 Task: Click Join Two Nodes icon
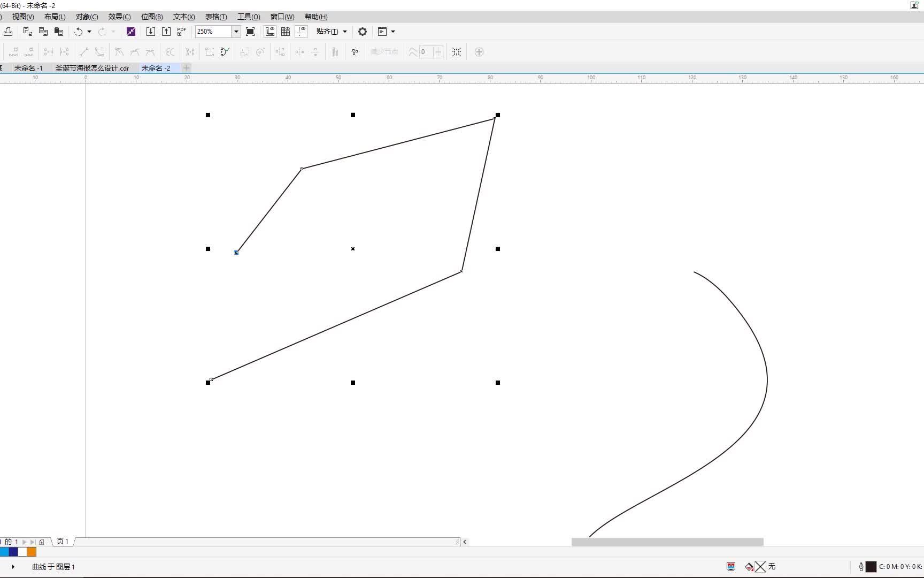point(49,52)
